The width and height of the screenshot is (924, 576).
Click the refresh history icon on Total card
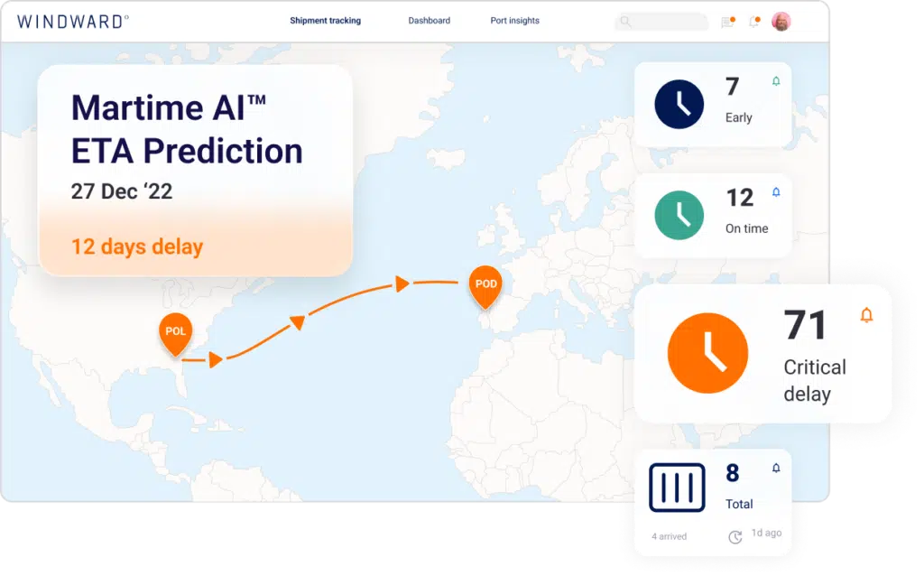(x=735, y=537)
